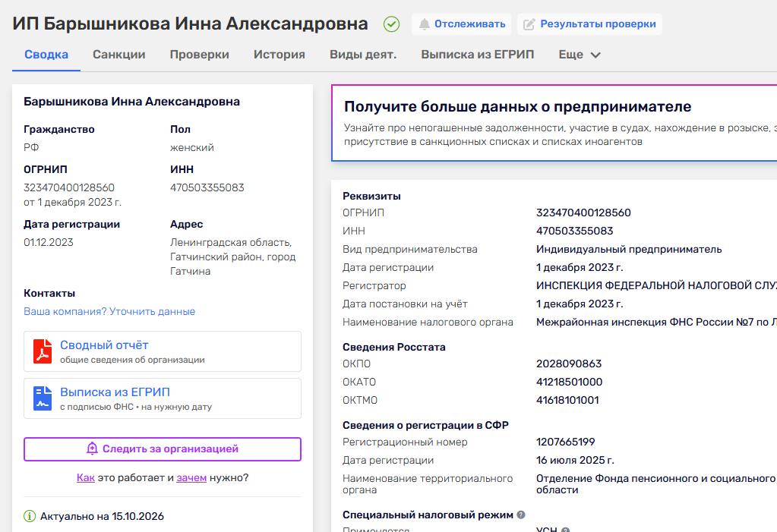The height and width of the screenshot is (532, 777).
Task: Switch to the Сводка tab
Action: click(46, 55)
